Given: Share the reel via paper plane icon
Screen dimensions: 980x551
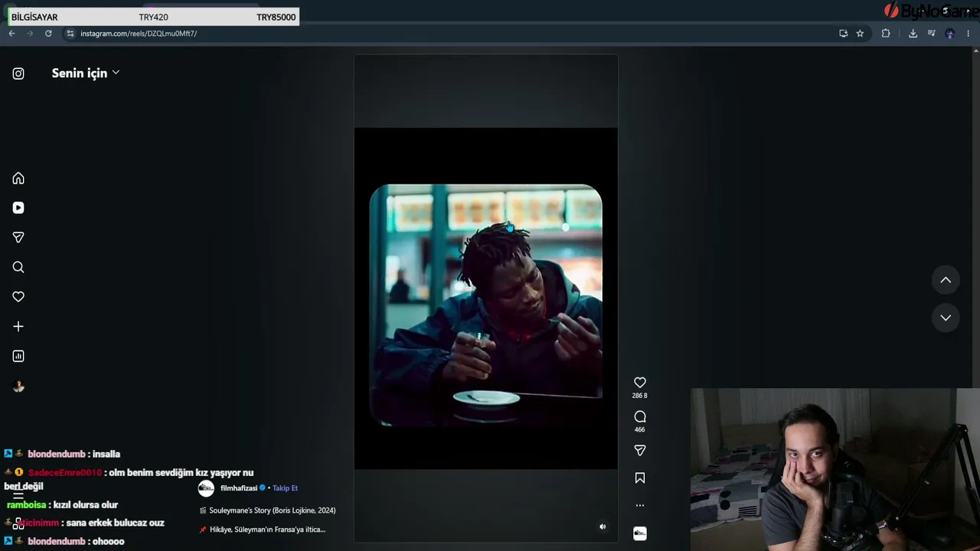Looking at the screenshot, I should pyautogui.click(x=640, y=451).
